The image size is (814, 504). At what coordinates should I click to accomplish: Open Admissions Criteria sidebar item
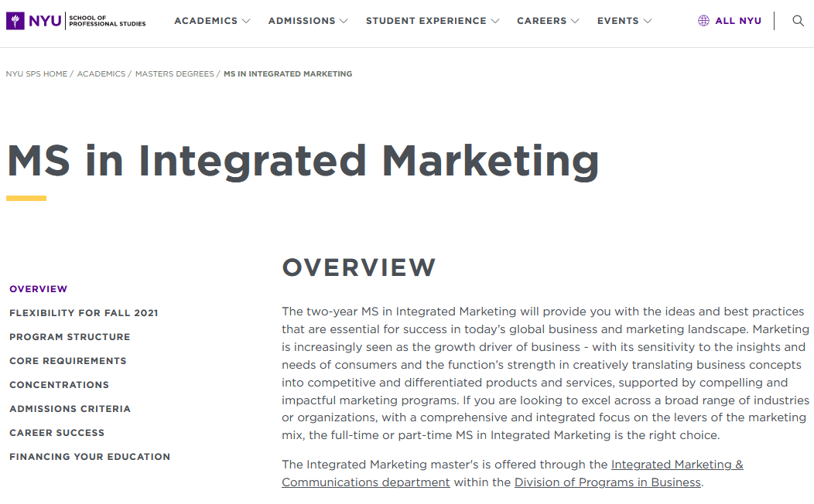click(x=70, y=409)
